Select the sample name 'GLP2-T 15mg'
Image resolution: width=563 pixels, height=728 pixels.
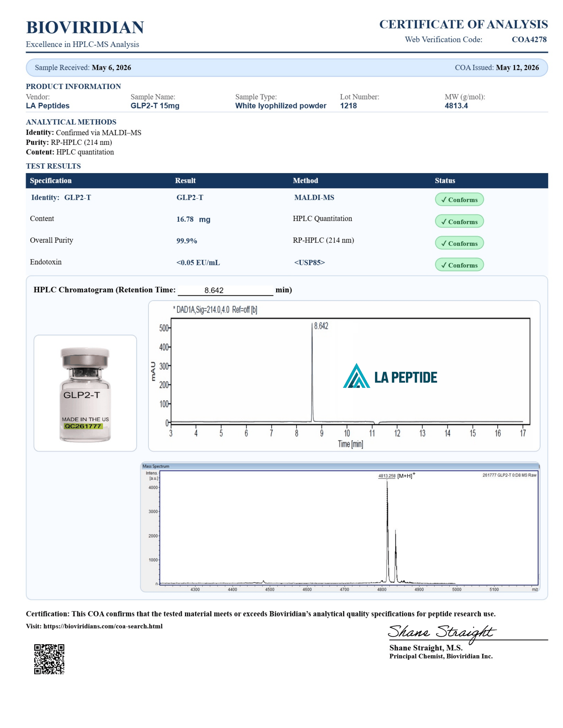tap(155, 106)
